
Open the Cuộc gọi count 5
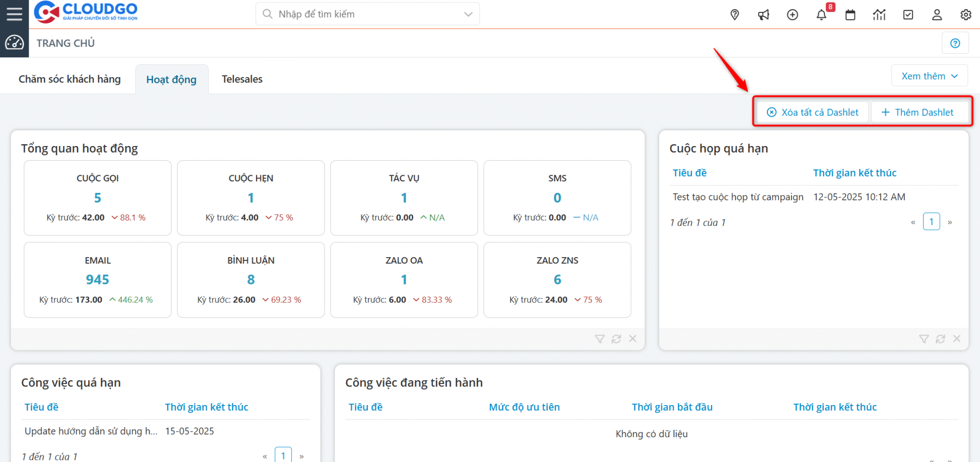coord(98,198)
